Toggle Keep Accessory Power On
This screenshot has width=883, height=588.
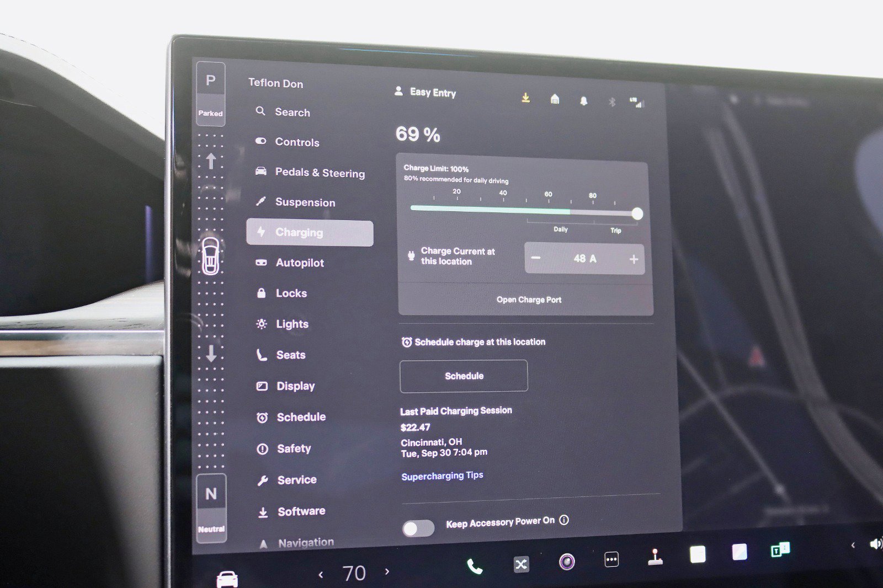418,528
